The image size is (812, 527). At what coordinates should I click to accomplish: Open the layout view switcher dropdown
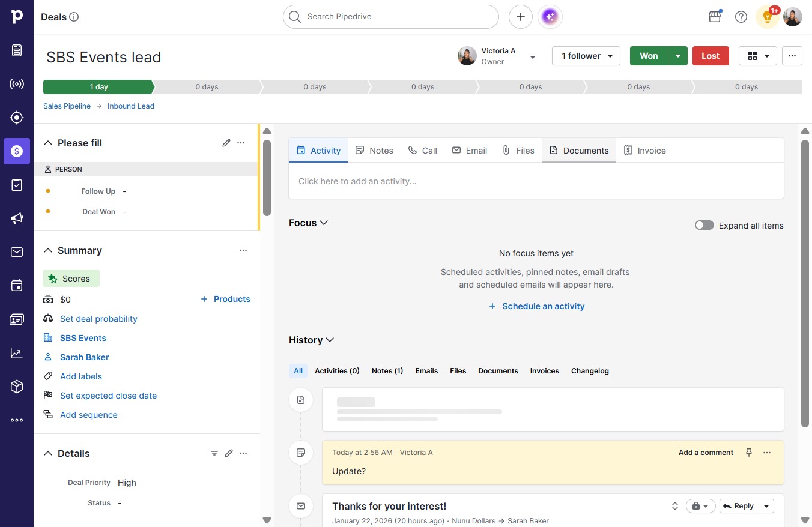758,56
